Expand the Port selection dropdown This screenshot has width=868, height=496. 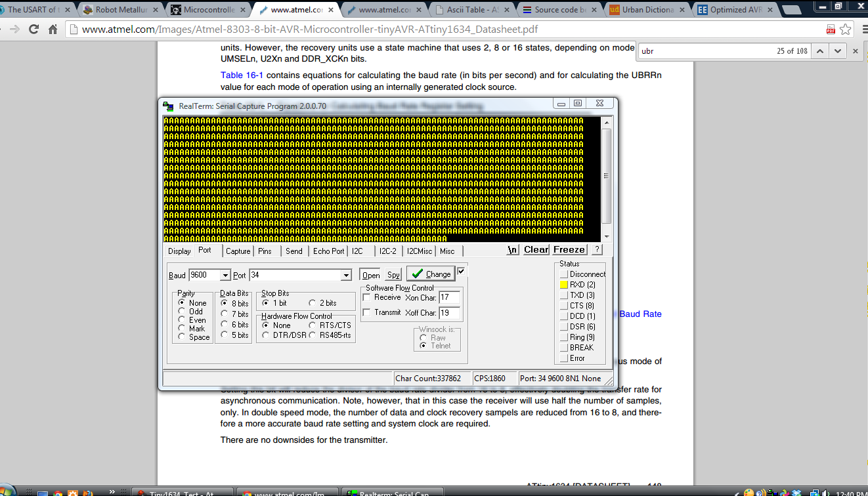click(x=346, y=276)
